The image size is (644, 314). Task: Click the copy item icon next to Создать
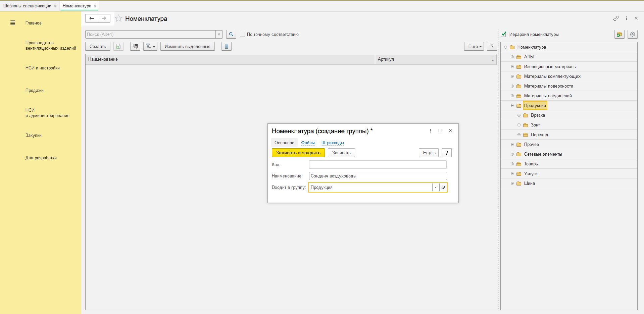118,47
